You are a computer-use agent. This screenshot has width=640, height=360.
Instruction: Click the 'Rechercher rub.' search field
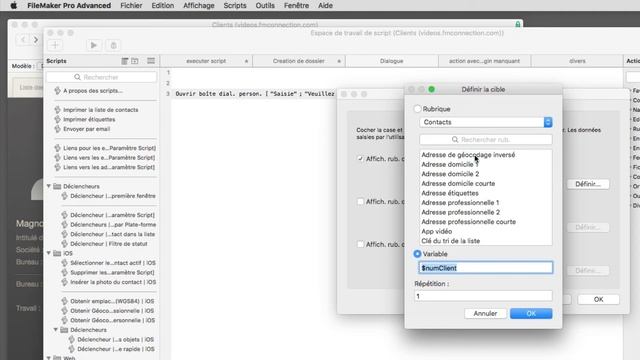pyautogui.click(x=486, y=140)
